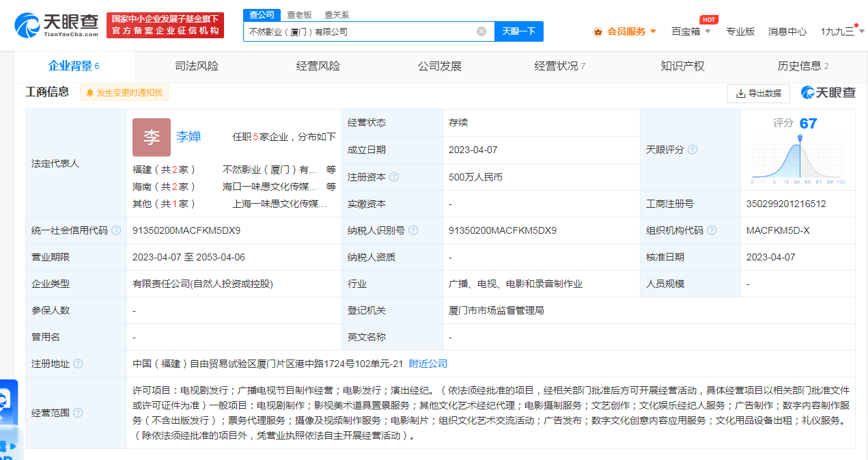
Task: Open the 附近公司 link
Action: (428, 364)
